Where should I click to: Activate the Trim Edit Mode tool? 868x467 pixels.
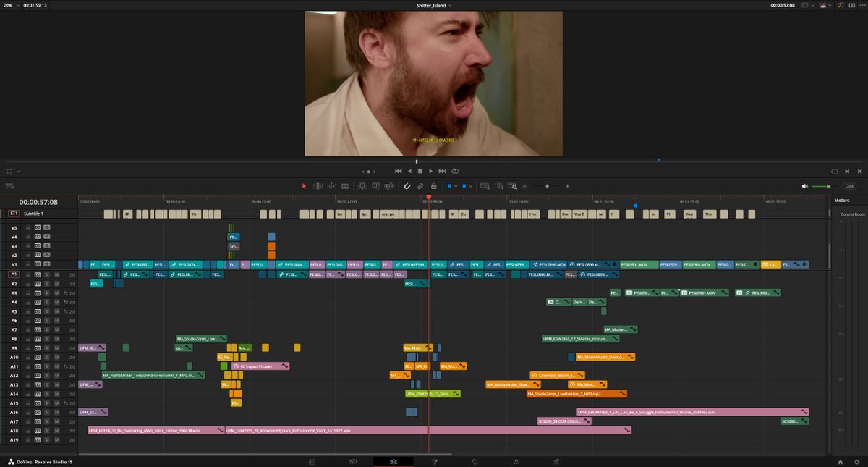point(318,186)
